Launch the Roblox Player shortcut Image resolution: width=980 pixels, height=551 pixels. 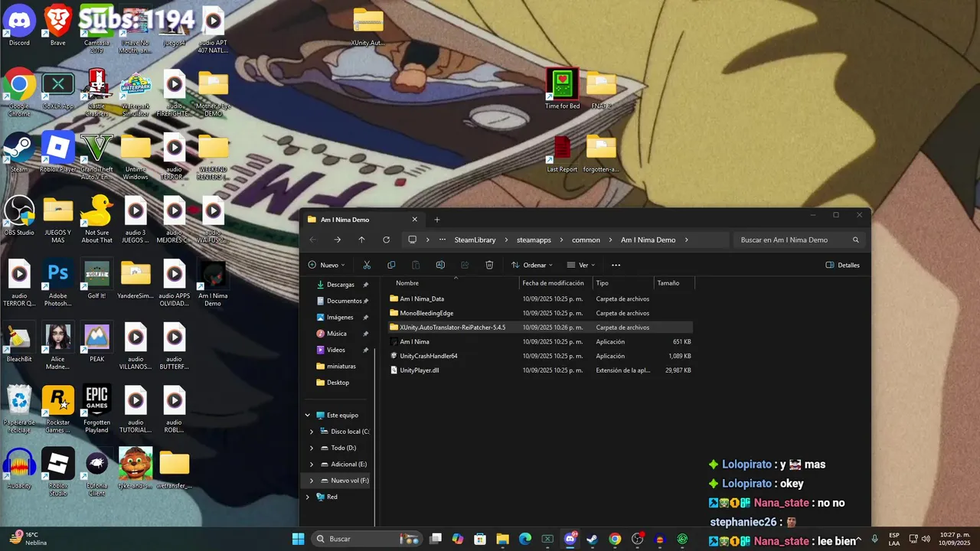58,152
